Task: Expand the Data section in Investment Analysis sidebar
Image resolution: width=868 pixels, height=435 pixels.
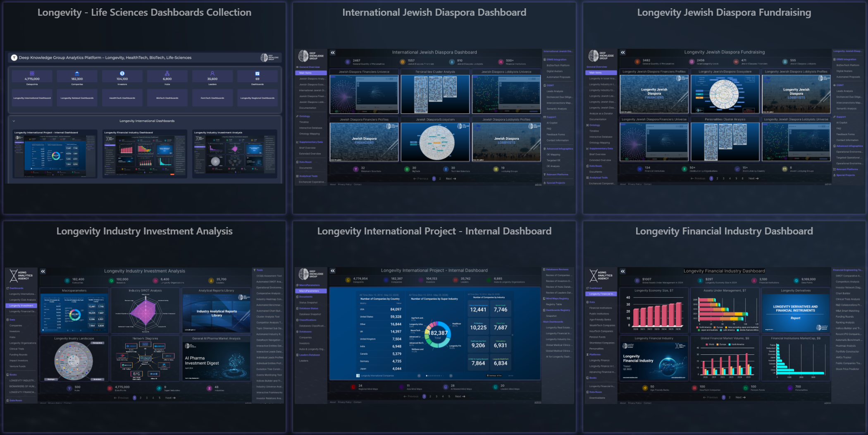Action: [12, 320]
